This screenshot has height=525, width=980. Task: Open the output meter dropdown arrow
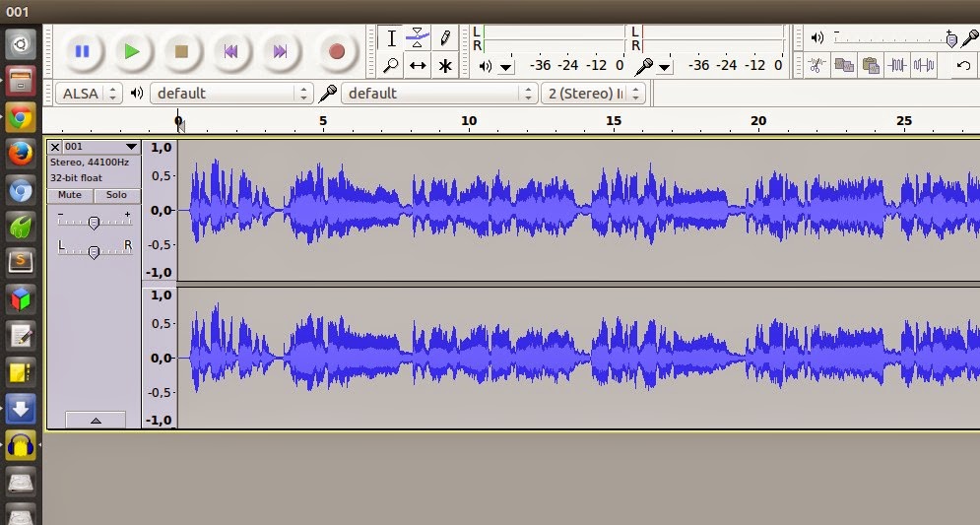coord(505,66)
